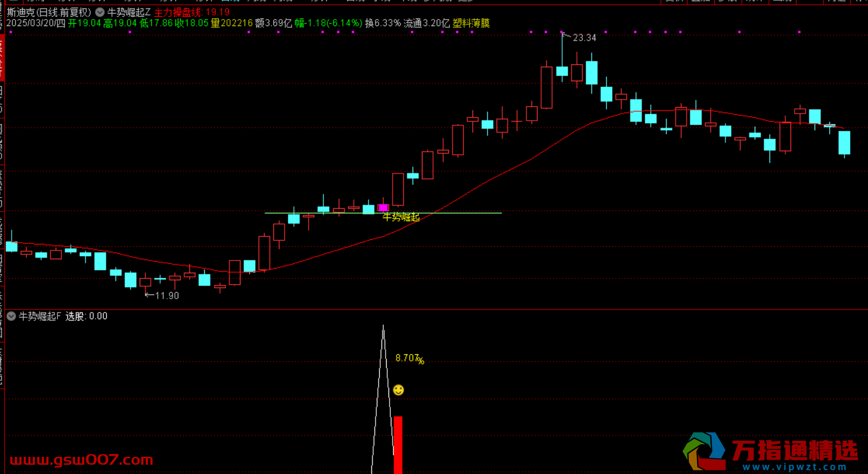
Task: Click the 牛势崛起Z indicator name
Action: (x=129, y=13)
